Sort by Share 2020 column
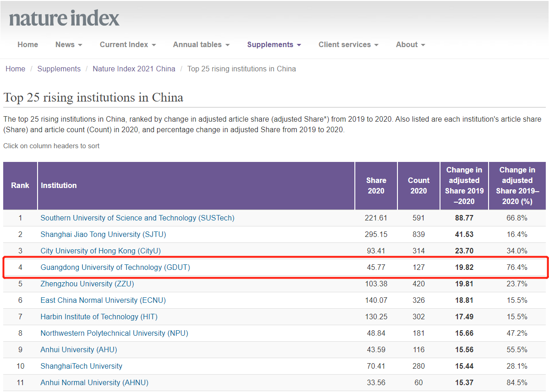The height and width of the screenshot is (392, 549). click(x=376, y=186)
